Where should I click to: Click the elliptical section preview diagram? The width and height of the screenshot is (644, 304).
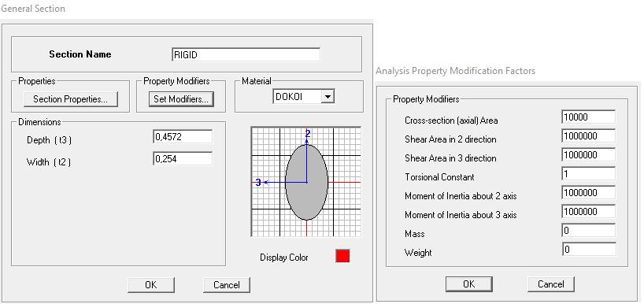coord(306,182)
